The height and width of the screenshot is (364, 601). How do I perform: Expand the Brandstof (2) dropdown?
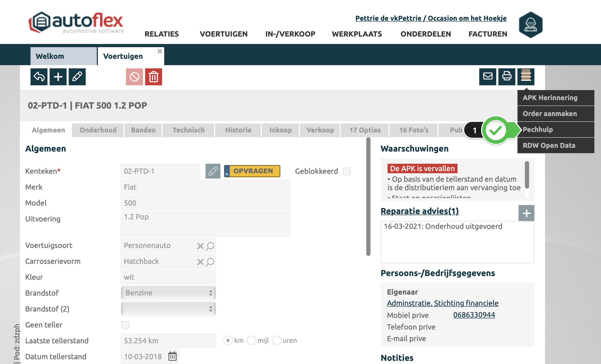point(168,309)
